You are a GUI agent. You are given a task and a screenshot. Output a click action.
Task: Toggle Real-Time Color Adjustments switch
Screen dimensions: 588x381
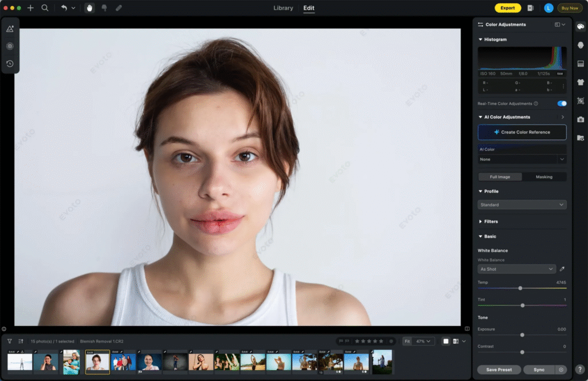(x=562, y=104)
